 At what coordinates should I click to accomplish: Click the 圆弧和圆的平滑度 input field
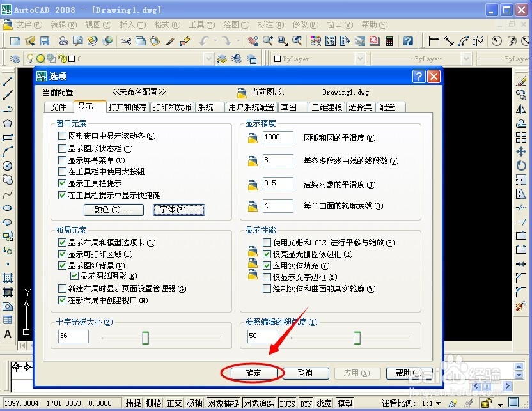(278, 137)
